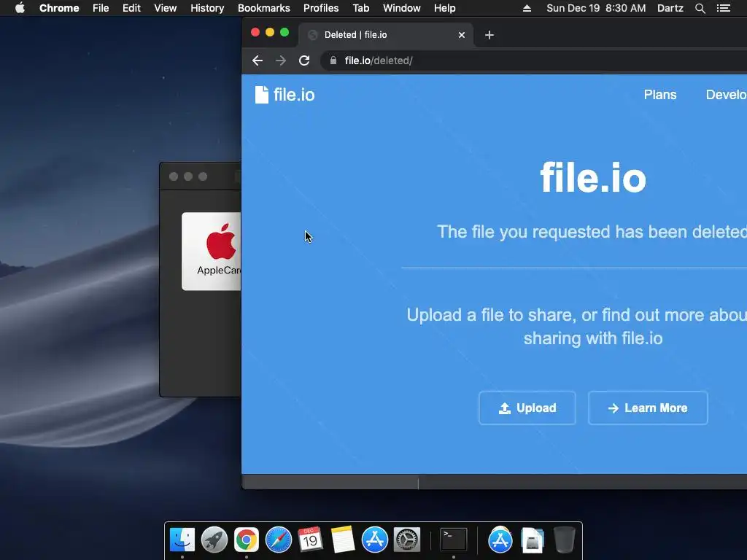The height and width of the screenshot is (560, 747).
Task: Open the Profiles menu
Action: click(321, 8)
